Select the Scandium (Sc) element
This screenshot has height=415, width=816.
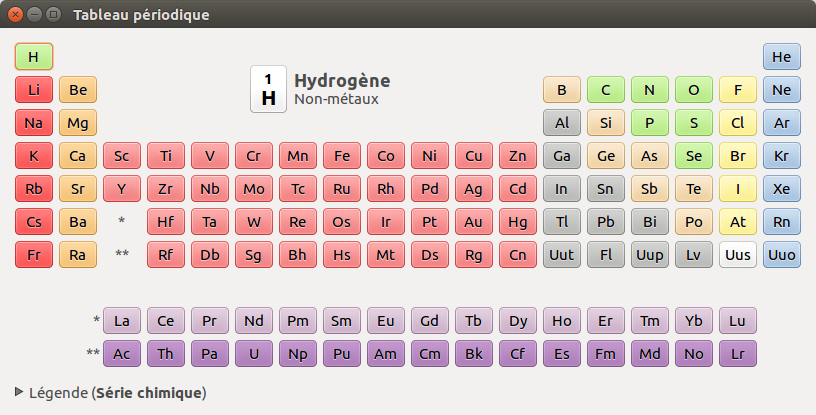coord(122,156)
